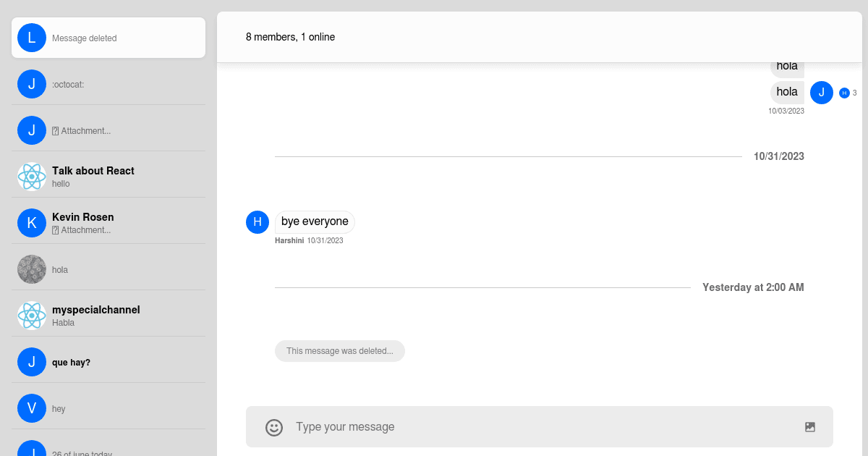868x456 pixels.
Task: Click Harshini's H avatar beside bye everyone
Action: 258,222
